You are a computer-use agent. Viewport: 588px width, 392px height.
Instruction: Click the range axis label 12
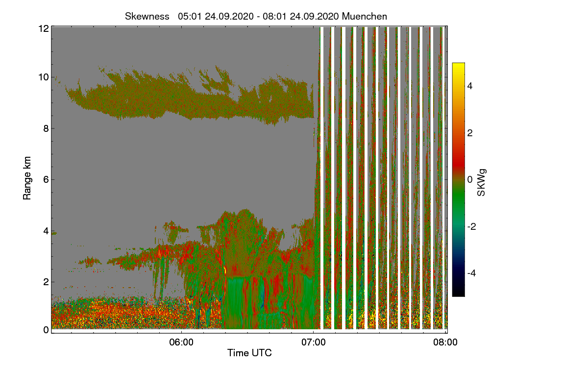click(x=44, y=29)
